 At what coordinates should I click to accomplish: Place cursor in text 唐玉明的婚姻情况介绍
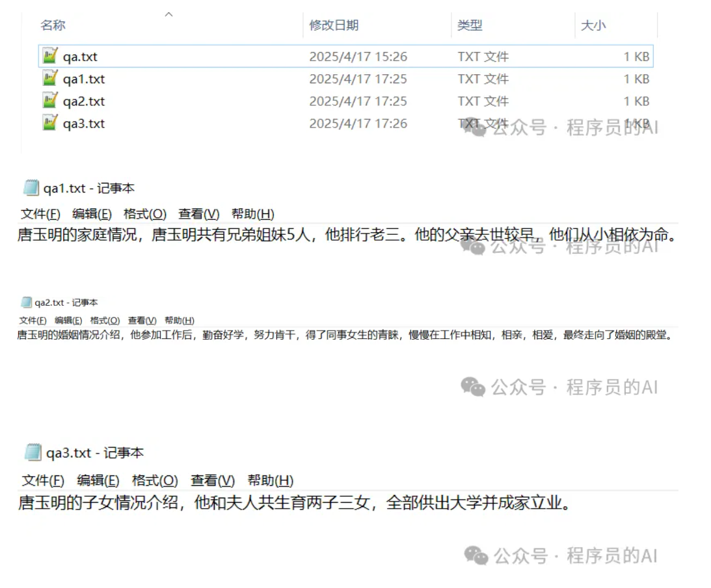point(69,335)
